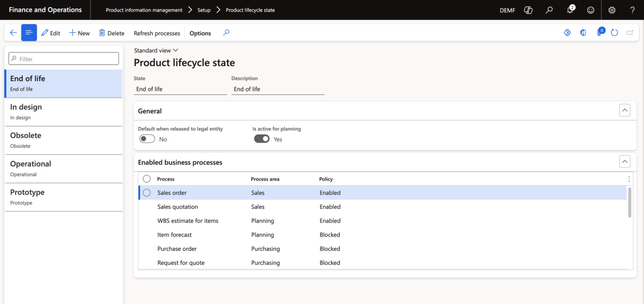644x304 pixels.
Task: Click the DEMF company selector
Action: tap(507, 10)
